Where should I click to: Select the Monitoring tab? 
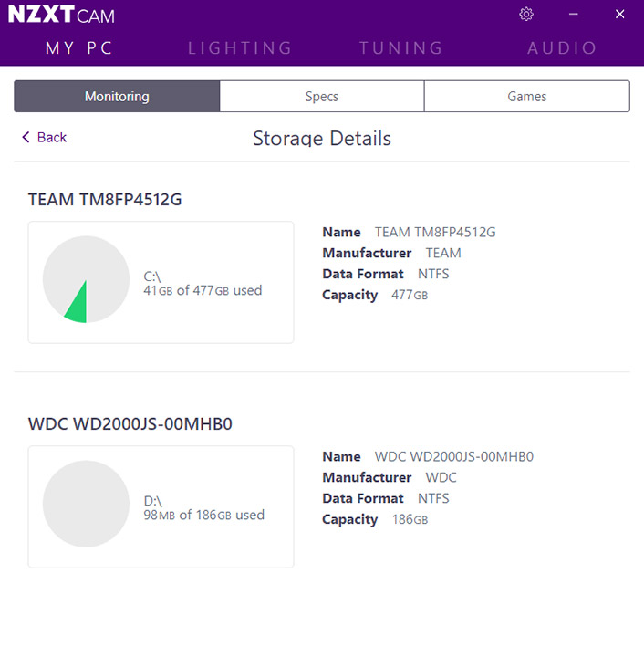pos(117,96)
